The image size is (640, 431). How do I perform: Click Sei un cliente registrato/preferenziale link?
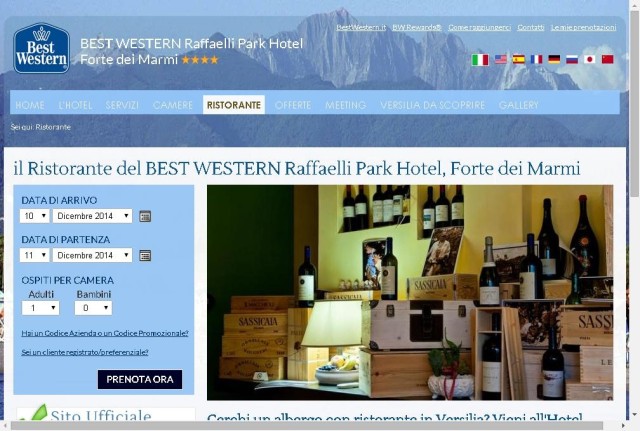(x=85, y=352)
